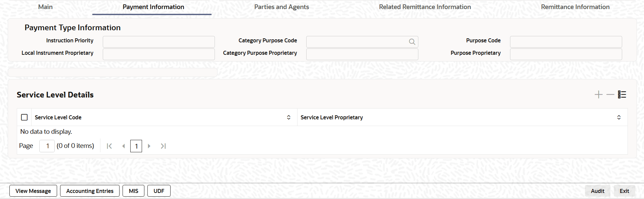Image resolution: width=644 pixels, height=199 pixels.
Task: Click the View Message button
Action: click(x=33, y=191)
